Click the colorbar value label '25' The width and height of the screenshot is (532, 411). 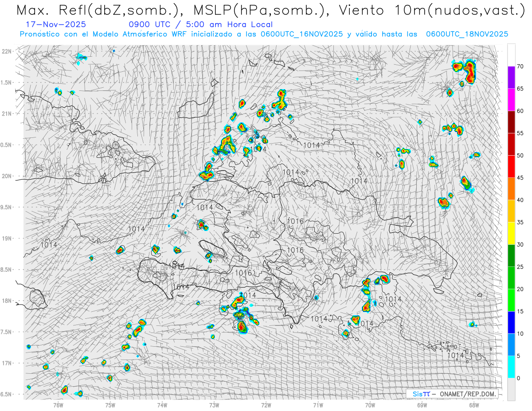(520, 267)
